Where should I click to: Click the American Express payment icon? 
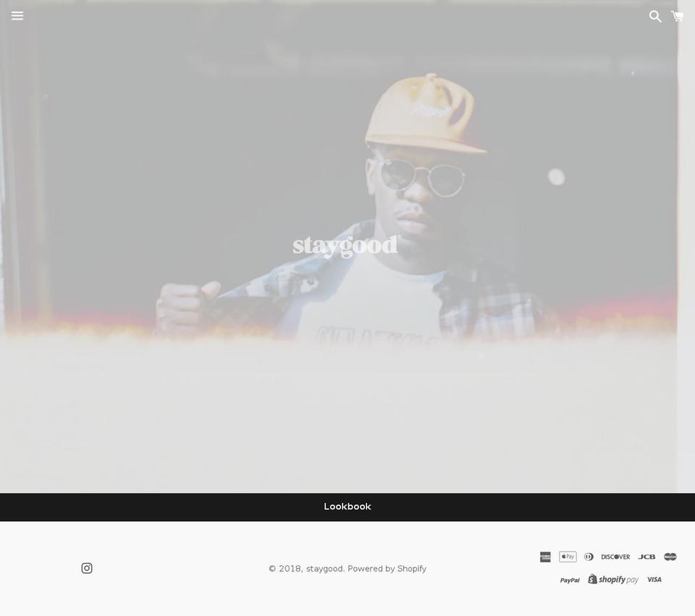[545, 557]
